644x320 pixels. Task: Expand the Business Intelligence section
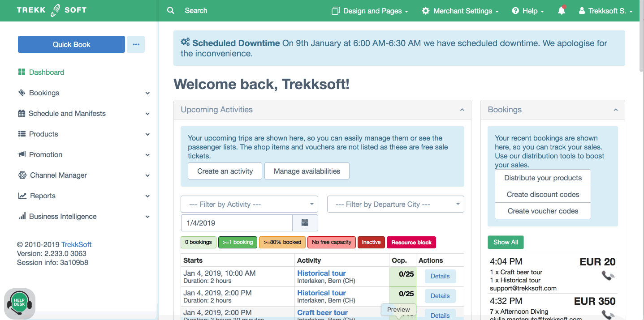coord(147,217)
